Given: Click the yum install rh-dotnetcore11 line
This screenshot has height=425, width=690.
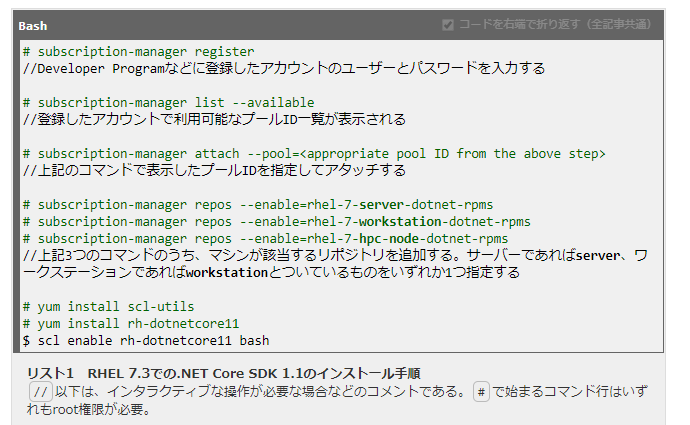Looking at the screenshot, I should tap(131, 324).
